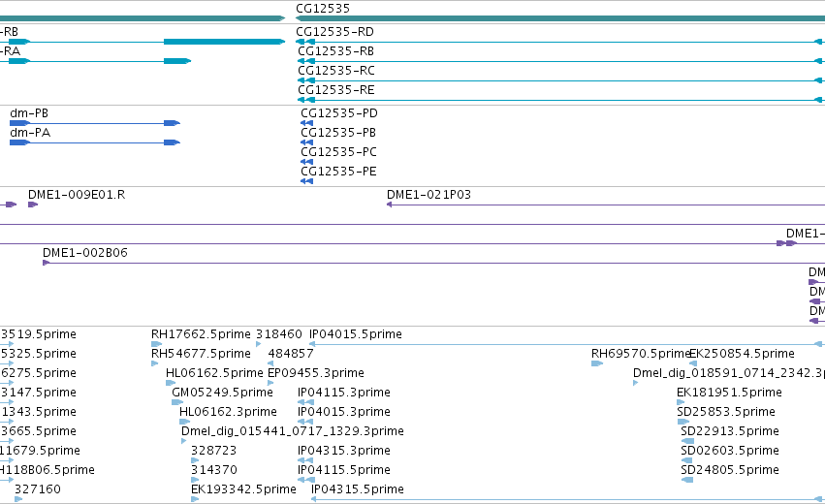Select EST label EP09455.3prime
Image resolution: width=825 pixels, height=504 pixels.
tap(316, 373)
